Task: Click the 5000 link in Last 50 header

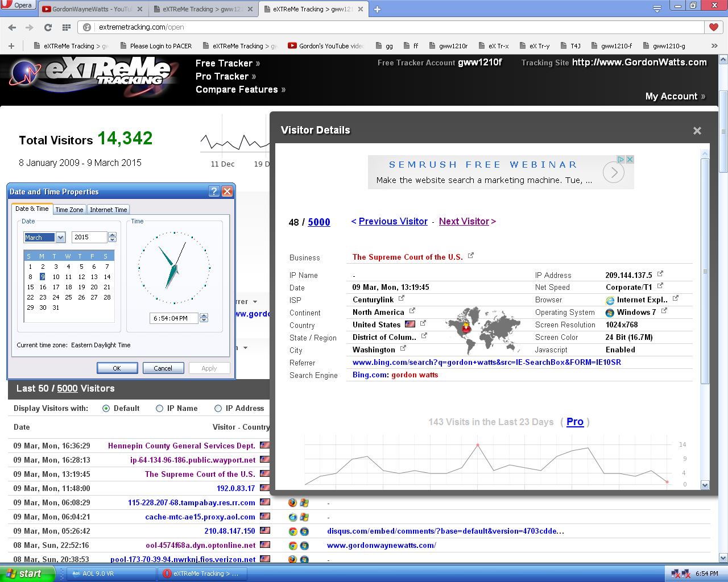Action: (x=67, y=388)
